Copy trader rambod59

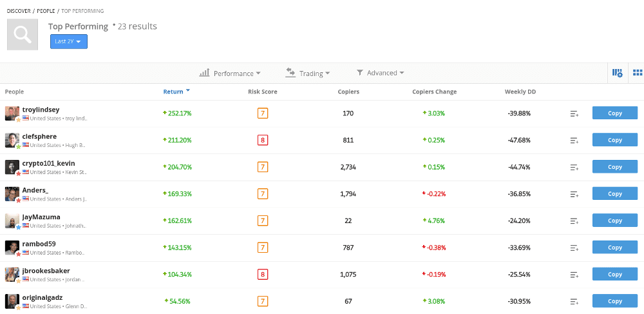pos(615,248)
